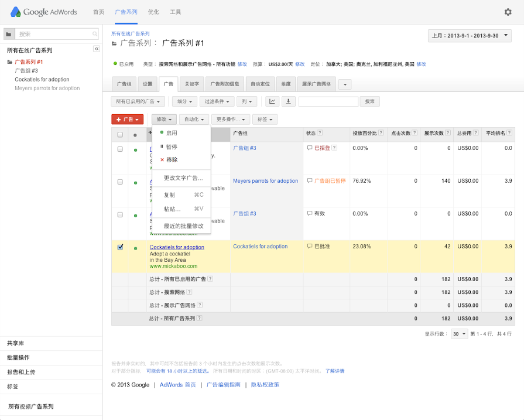Click the table search input field
Image resolution: width=524 pixels, height=420 pixels.
328,101
